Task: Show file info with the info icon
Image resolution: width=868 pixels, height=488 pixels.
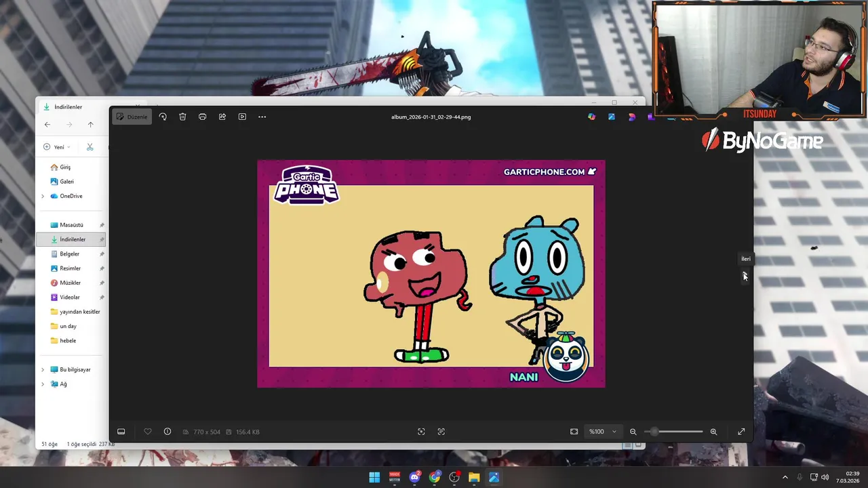Action: tap(167, 432)
